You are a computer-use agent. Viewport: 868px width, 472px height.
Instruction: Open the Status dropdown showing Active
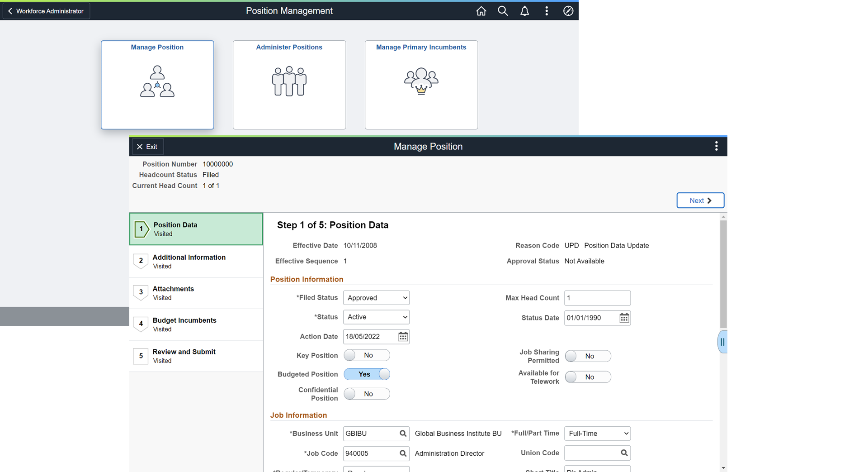pos(376,317)
